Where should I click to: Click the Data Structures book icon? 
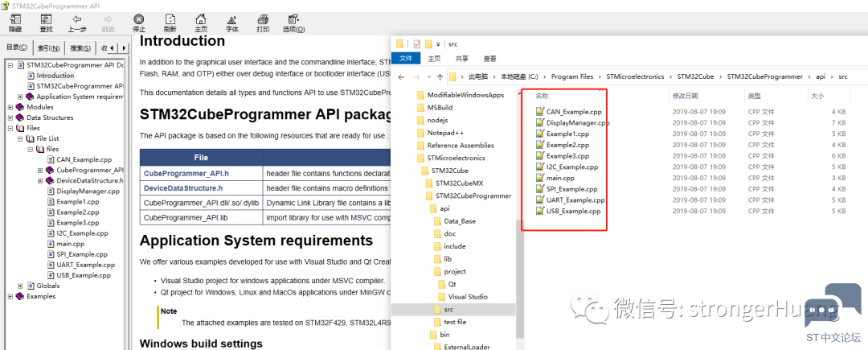coord(20,117)
